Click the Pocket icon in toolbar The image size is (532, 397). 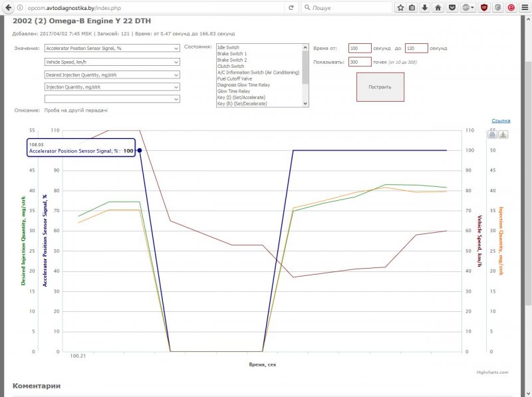[x=452, y=7]
